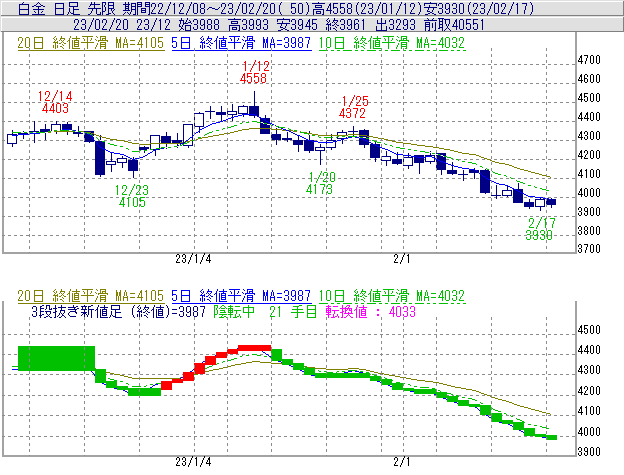Click the 23/1/4 date label under lower chart
This screenshot has width=624, height=475.
click(x=193, y=462)
